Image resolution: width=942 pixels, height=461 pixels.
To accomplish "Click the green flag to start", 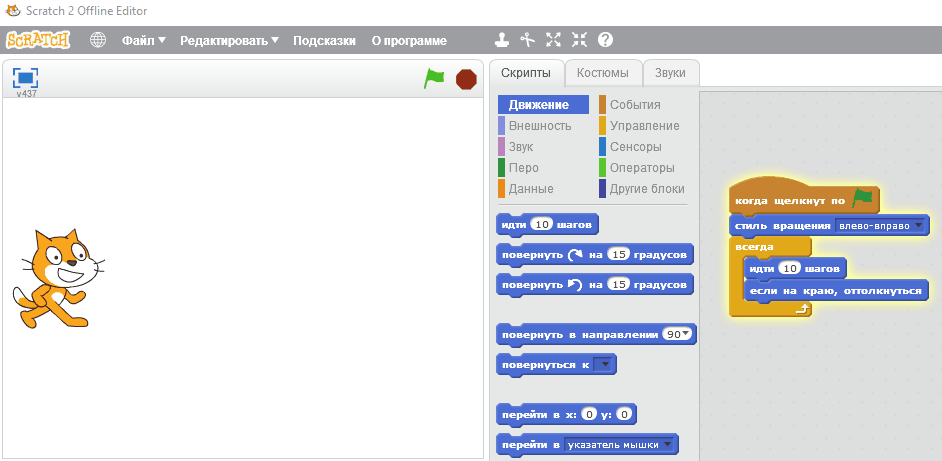I will [x=434, y=78].
